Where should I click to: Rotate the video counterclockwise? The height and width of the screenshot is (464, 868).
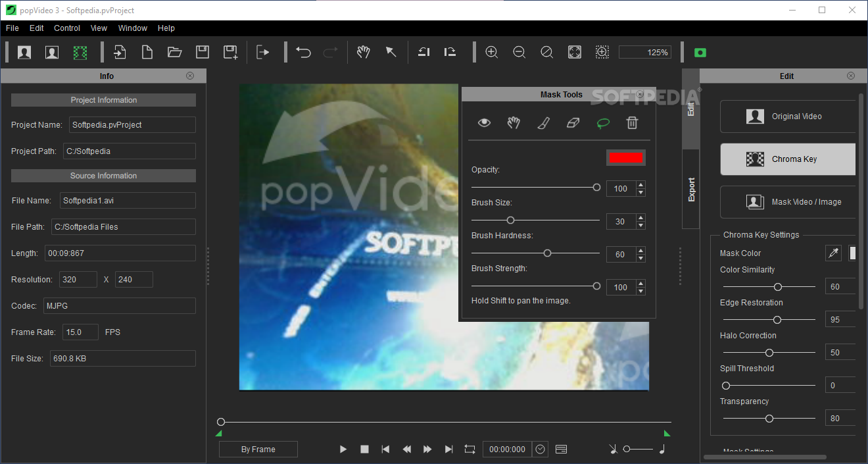(x=424, y=52)
